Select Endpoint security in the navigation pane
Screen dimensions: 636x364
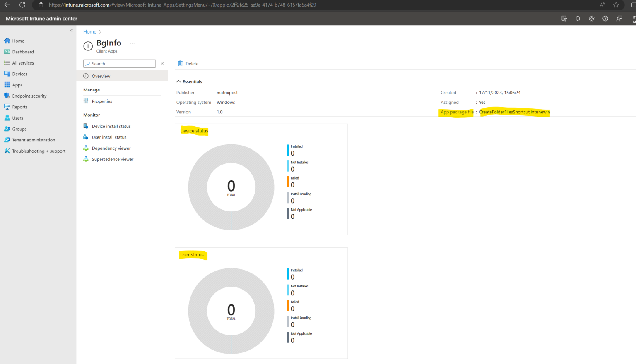click(30, 96)
